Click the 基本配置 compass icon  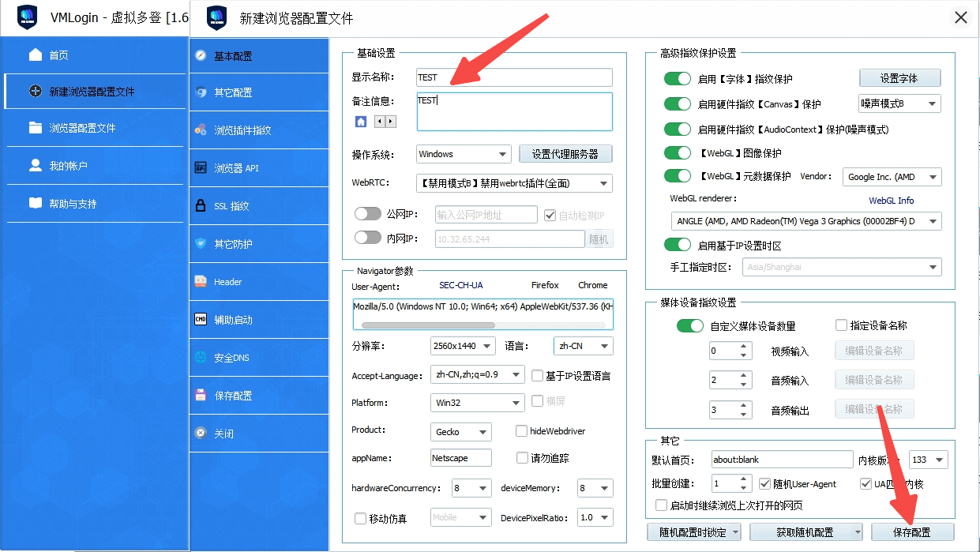tap(201, 56)
